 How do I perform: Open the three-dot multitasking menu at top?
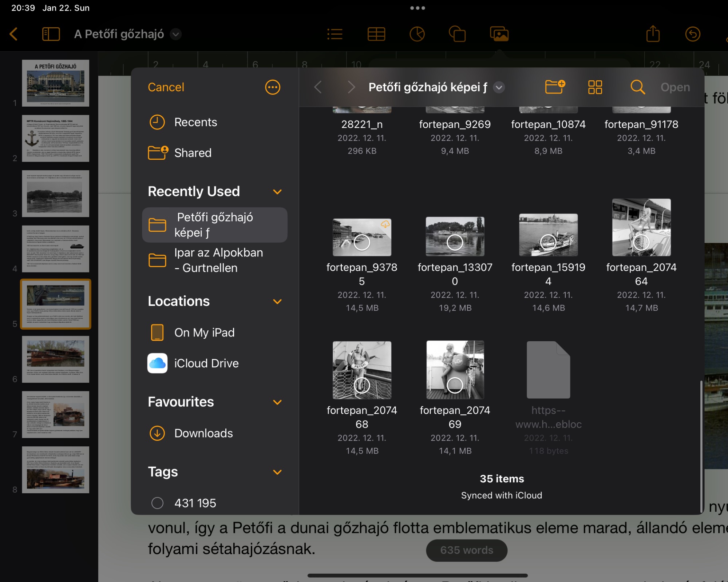(418, 8)
